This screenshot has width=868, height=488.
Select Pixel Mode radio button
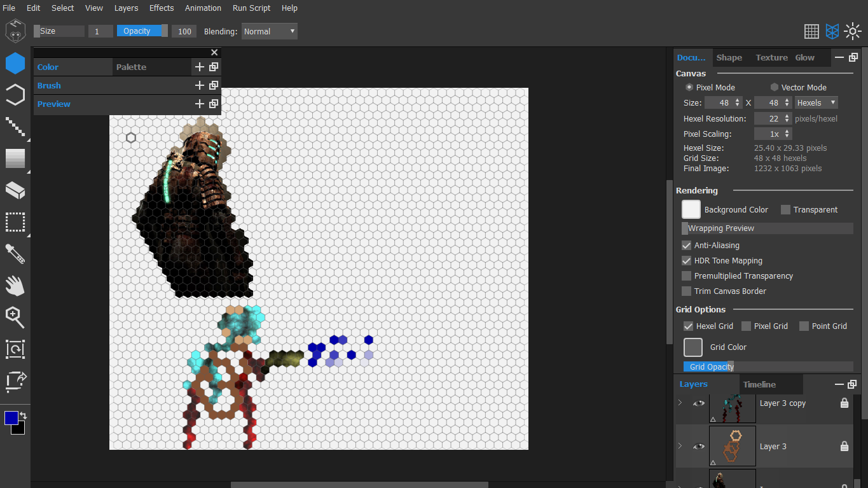689,87
